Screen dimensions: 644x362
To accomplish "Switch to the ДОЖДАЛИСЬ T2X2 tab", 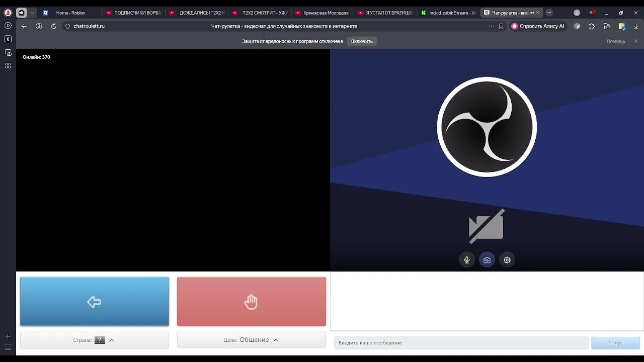I will click(197, 13).
